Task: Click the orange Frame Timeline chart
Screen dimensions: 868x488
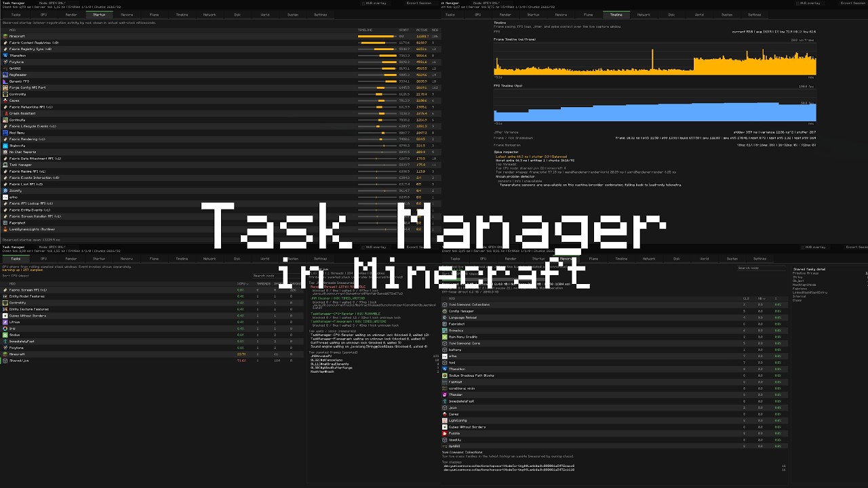Action: click(655, 60)
